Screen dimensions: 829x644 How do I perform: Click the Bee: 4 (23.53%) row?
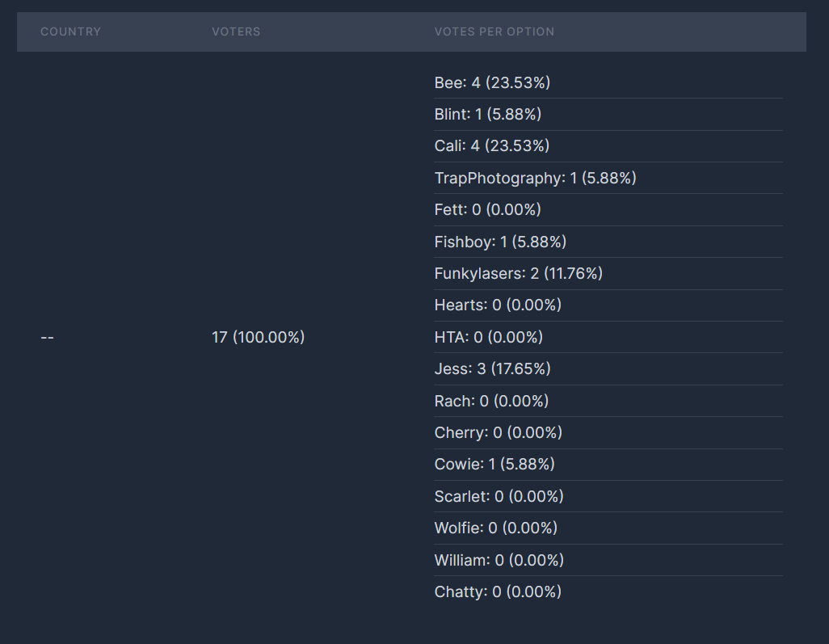tap(492, 82)
